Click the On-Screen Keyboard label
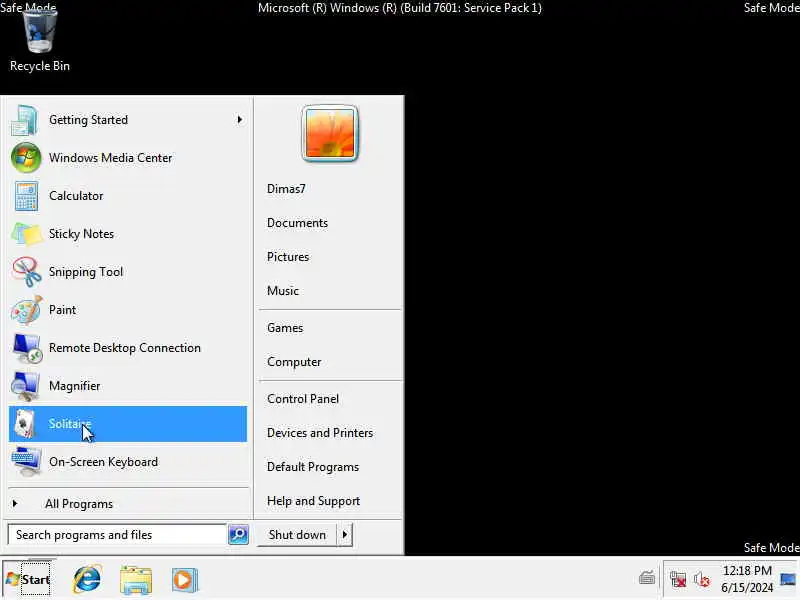This screenshot has height=600, width=800. click(104, 462)
